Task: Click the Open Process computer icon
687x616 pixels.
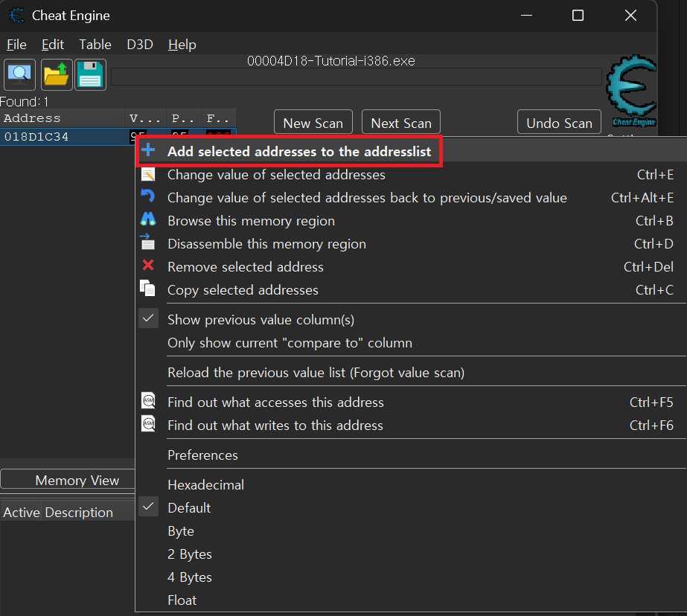Action: (19, 74)
